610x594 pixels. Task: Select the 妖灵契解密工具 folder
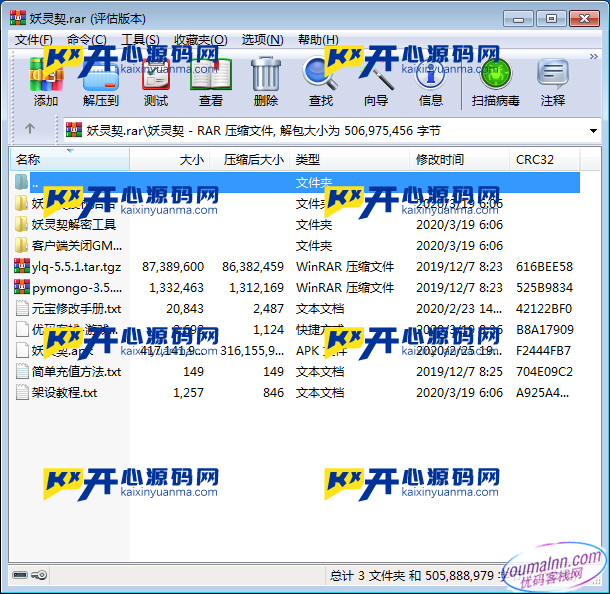pyautogui.click(x=74, y=225)
